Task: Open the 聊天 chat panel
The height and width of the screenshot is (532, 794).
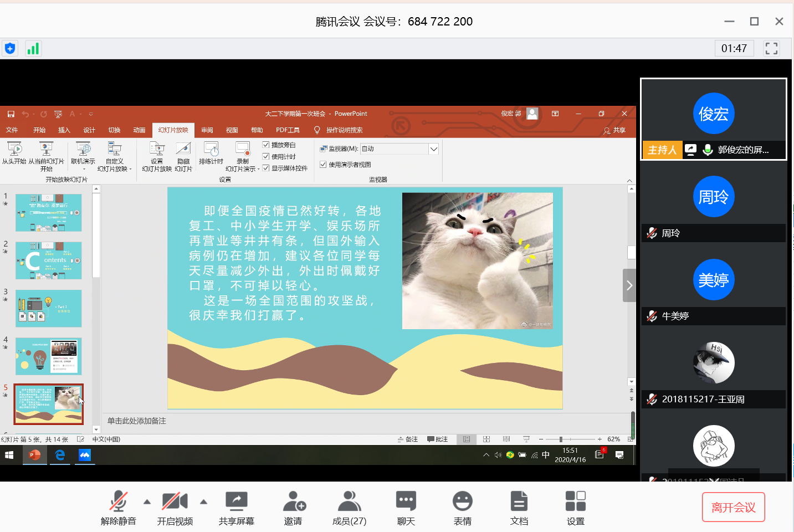Action: click(x=406, y=502)
